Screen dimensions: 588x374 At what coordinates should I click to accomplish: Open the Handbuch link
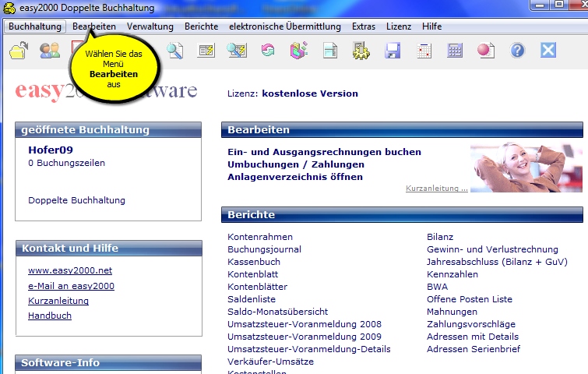click(x=50, y=316)
